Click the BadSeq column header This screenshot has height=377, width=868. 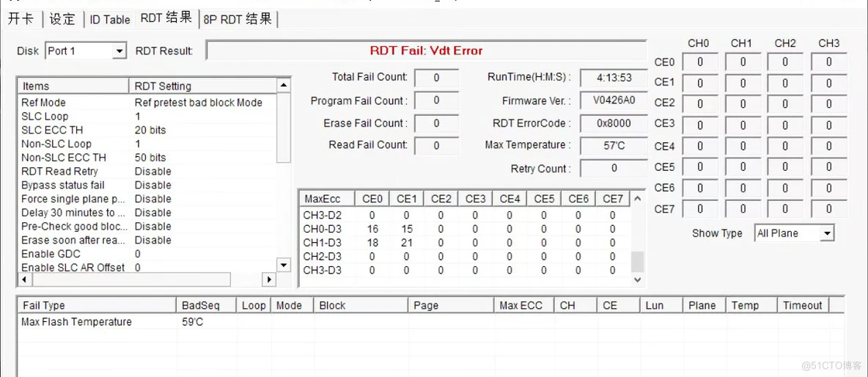(207, 305)
